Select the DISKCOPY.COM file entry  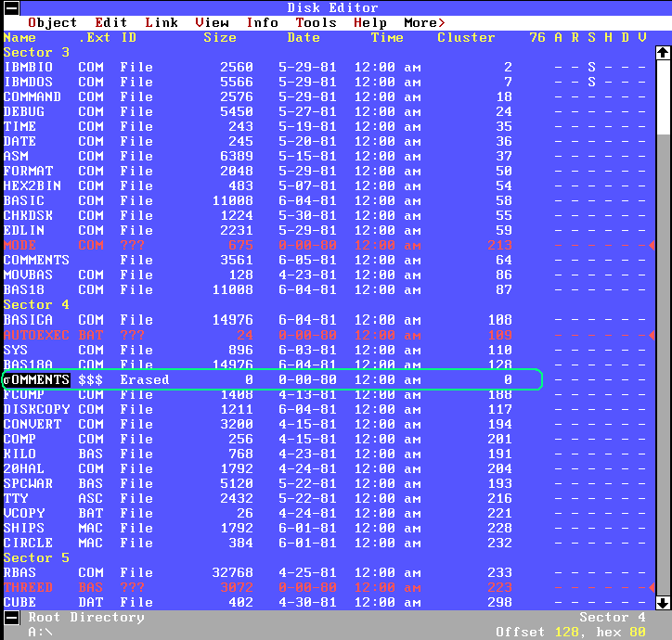click(x=37, y=409)
